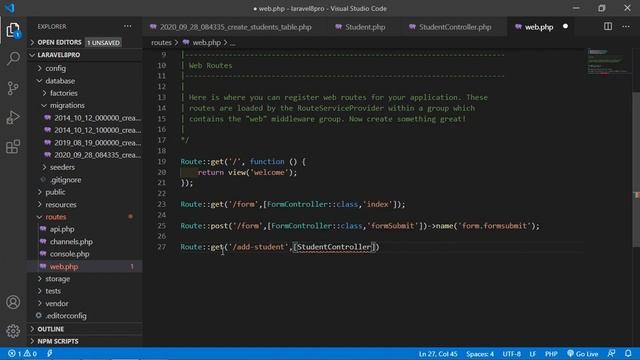Open the Manage gear settings icon

click(13, 331)
